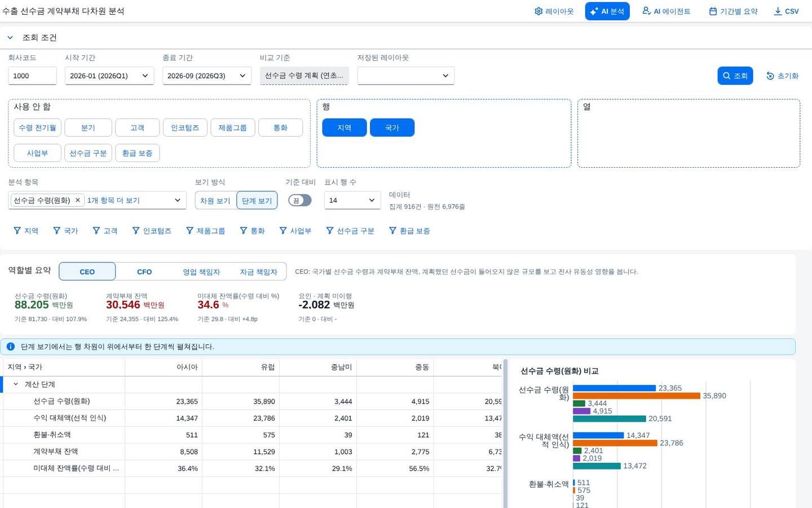Run the 조회 search button
This screenshot has height=508, width=812.
[x=735, y=76]
